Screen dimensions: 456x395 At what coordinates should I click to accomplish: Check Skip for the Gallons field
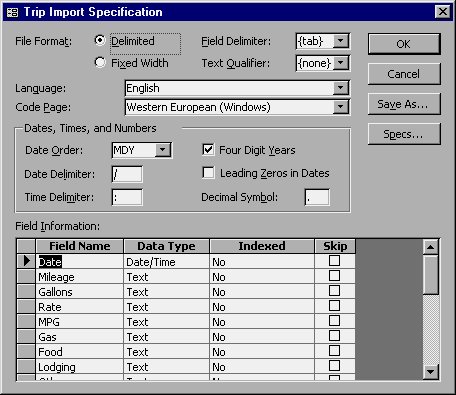[x=334, y=290]
